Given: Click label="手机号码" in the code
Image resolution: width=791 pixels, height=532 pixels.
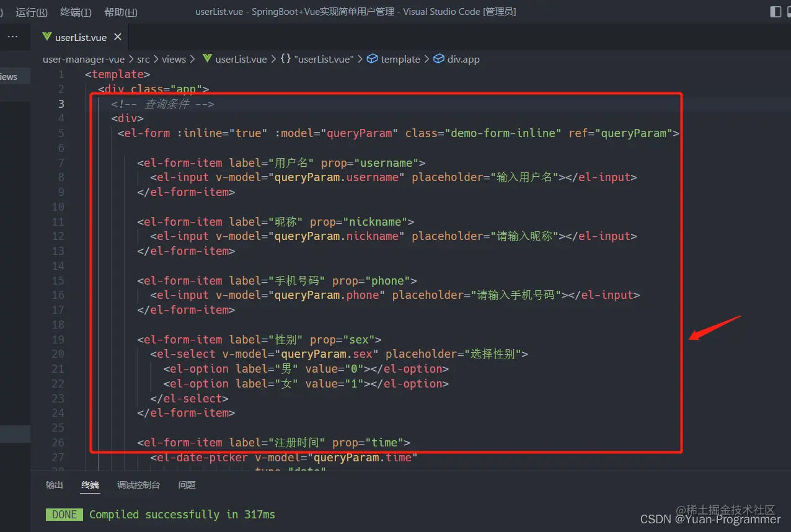Looking at the screenshot, I should click(x=278, y=280).
